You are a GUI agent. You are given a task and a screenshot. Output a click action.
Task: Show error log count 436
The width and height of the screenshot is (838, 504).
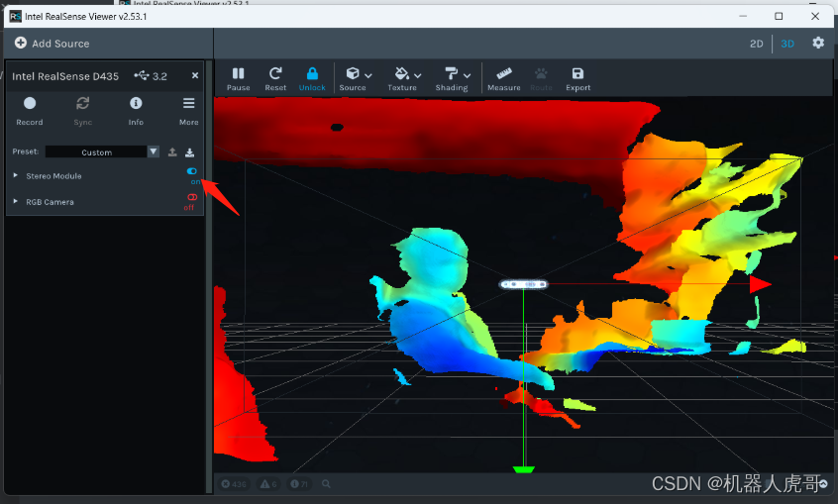coord(234,484)
